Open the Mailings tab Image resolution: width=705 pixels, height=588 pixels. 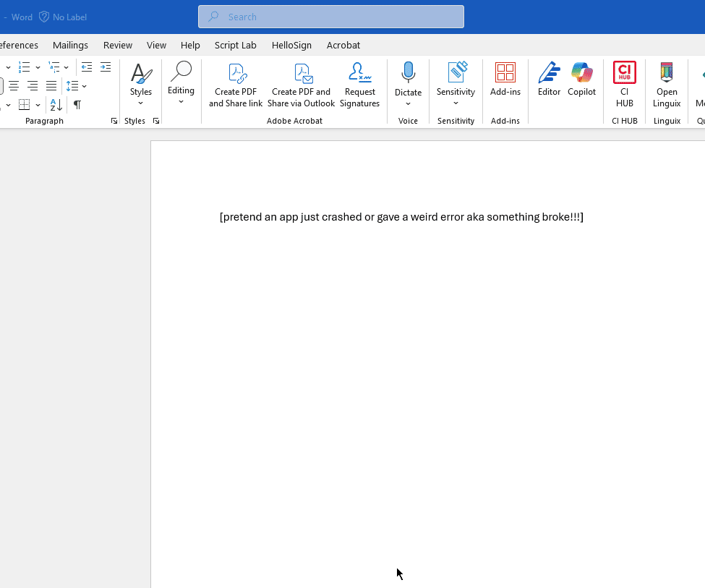pos(70,46)
